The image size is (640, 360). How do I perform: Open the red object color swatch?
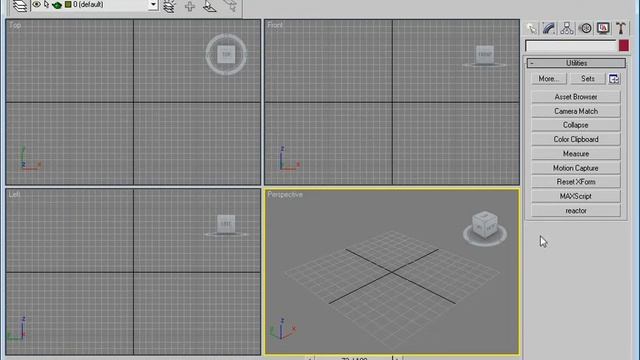(624, 46)
